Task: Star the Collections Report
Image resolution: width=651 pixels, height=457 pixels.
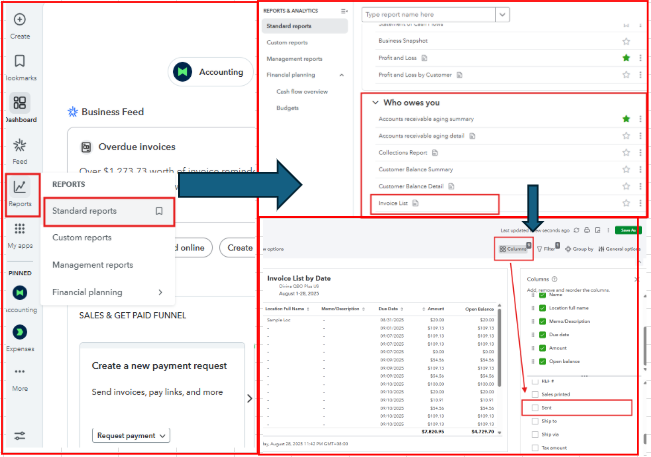Action: tap(626, 153)
